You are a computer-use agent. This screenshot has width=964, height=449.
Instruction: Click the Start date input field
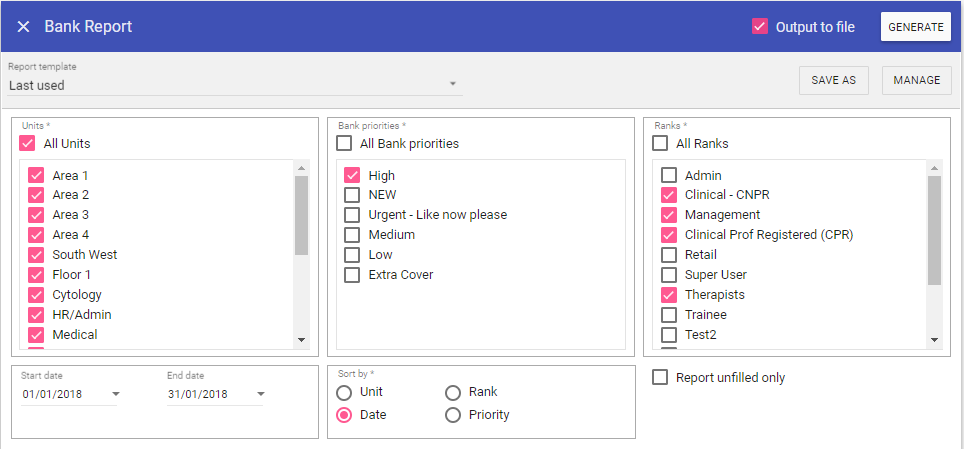pos(62,394)
